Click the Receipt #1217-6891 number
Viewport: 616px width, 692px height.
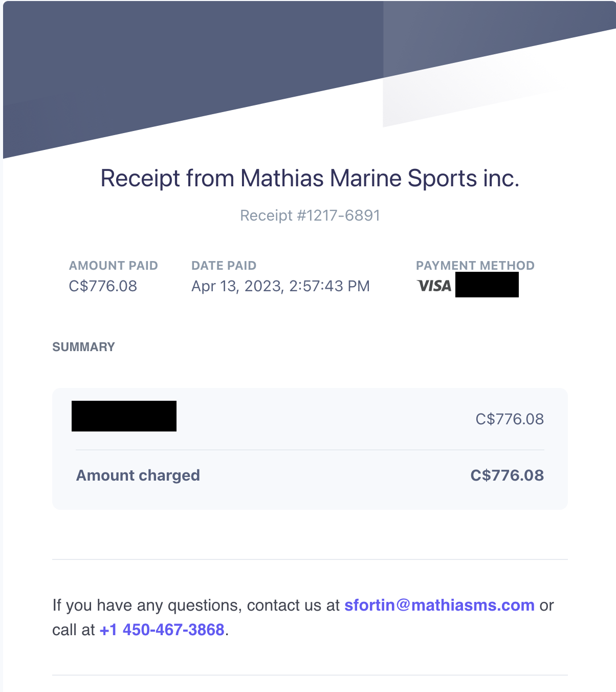(310, 215)
